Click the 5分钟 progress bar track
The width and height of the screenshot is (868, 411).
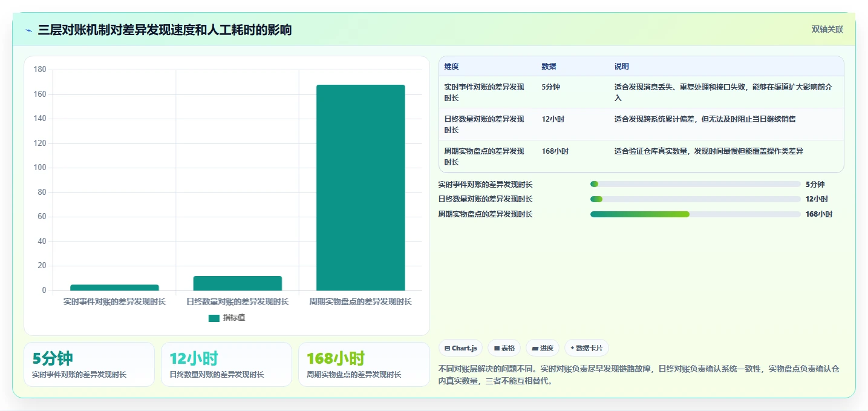pyautogui.click(x=696, y=184)
